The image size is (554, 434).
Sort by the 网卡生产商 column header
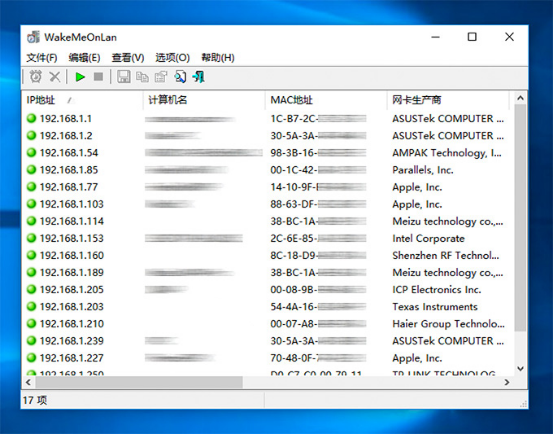(448, 100)
